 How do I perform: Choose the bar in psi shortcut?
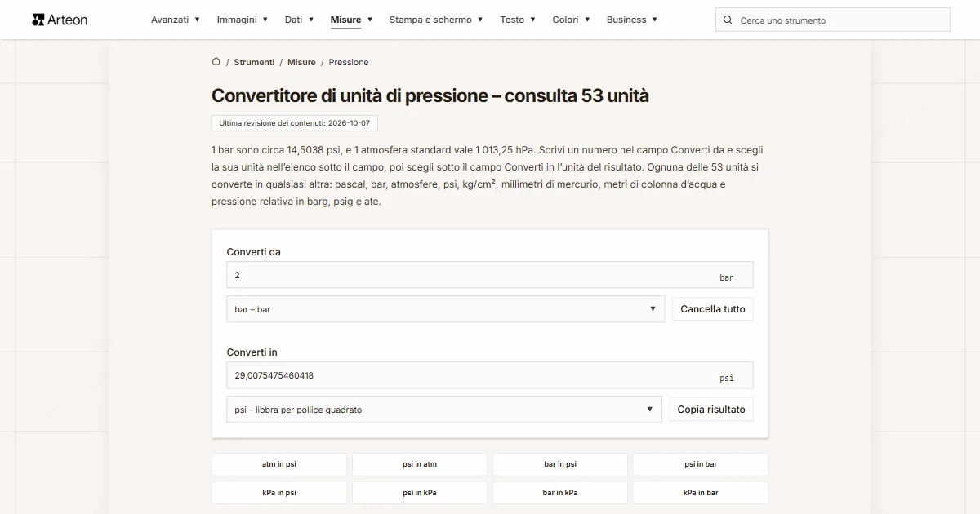click(560, 464)
